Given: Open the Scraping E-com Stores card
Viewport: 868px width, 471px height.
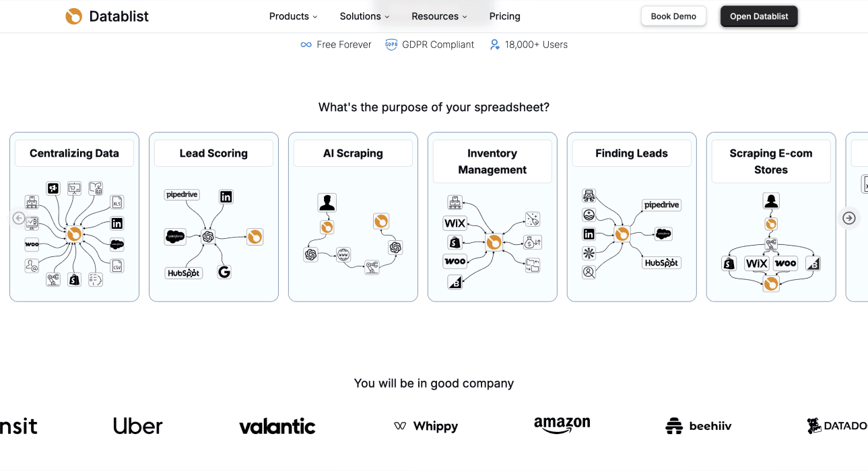Looking at the screenshot, I should [770, 217].
